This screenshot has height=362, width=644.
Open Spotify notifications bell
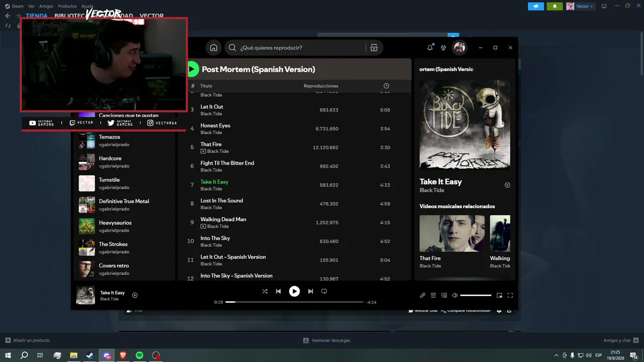click(430, 48)
